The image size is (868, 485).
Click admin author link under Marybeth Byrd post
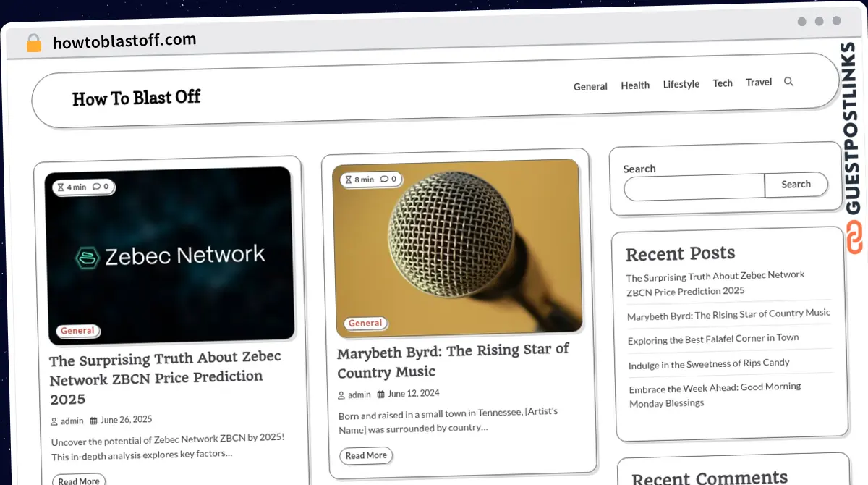click(359, 395)
